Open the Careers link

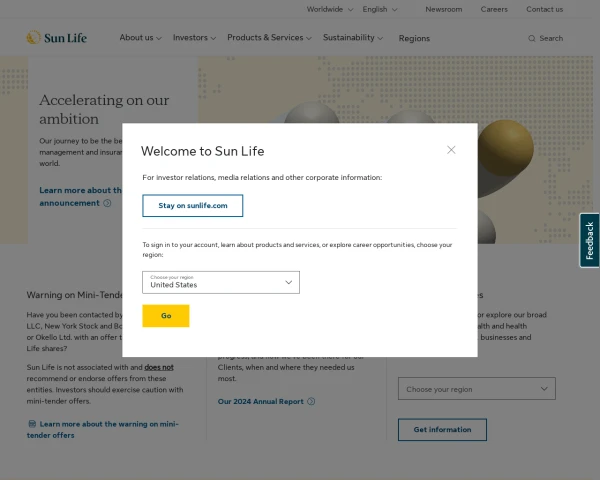pyautogui.click(x=494, y=9)
